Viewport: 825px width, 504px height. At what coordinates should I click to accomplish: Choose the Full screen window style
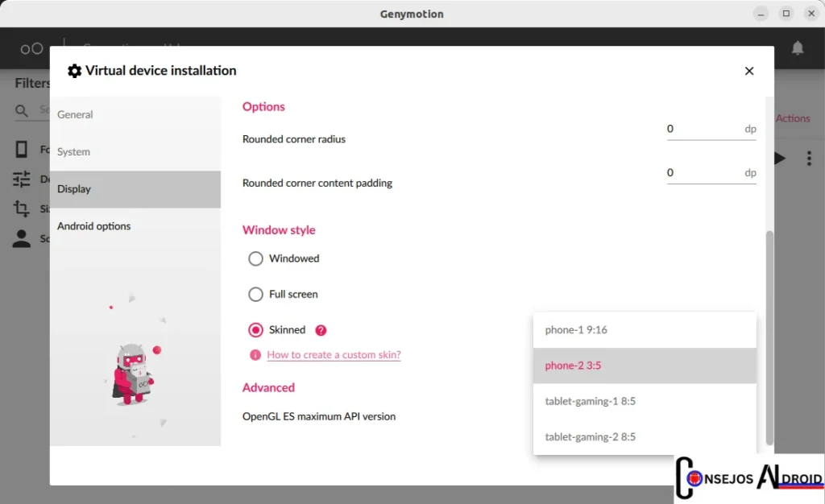(255, 295)
